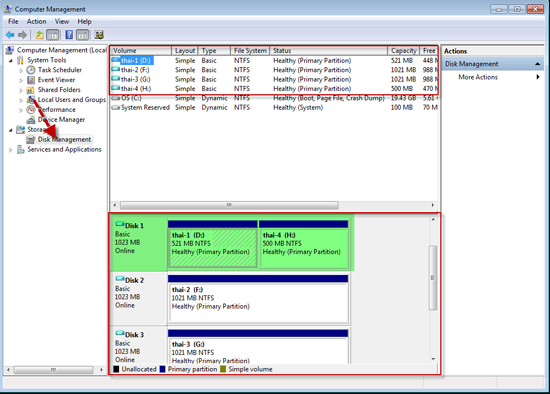
Task: Sort by the Capacity column header
Action: click(x=403, y=51)
